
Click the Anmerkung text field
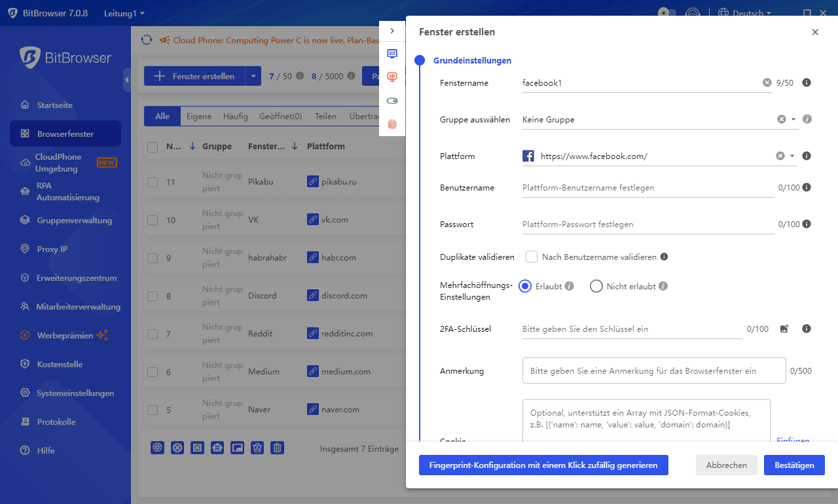click(653, 370)
